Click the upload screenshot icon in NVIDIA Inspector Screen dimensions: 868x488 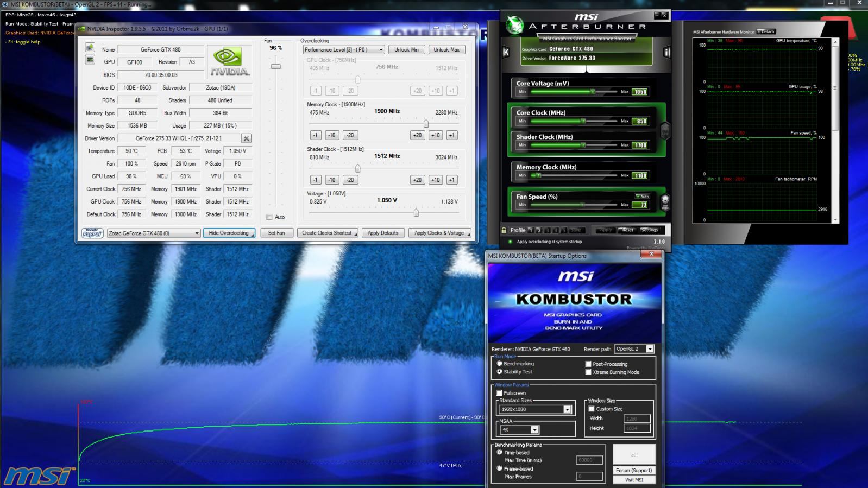point(90,48)
